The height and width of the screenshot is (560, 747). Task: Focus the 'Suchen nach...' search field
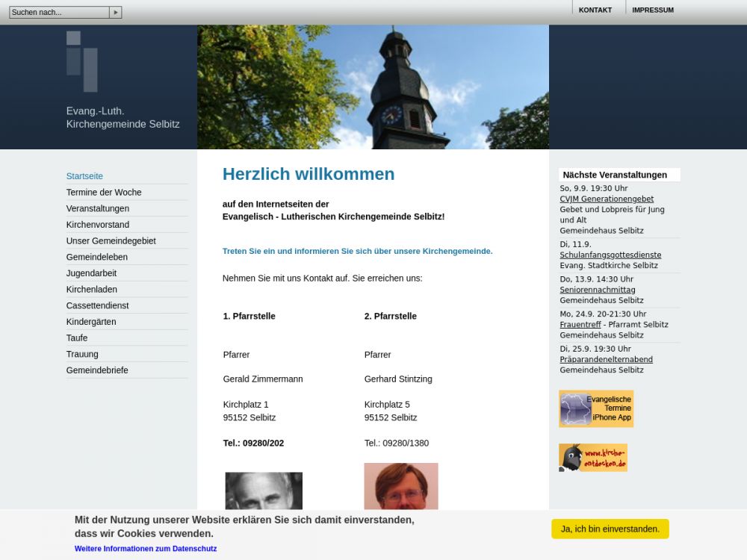coord(59,13)
